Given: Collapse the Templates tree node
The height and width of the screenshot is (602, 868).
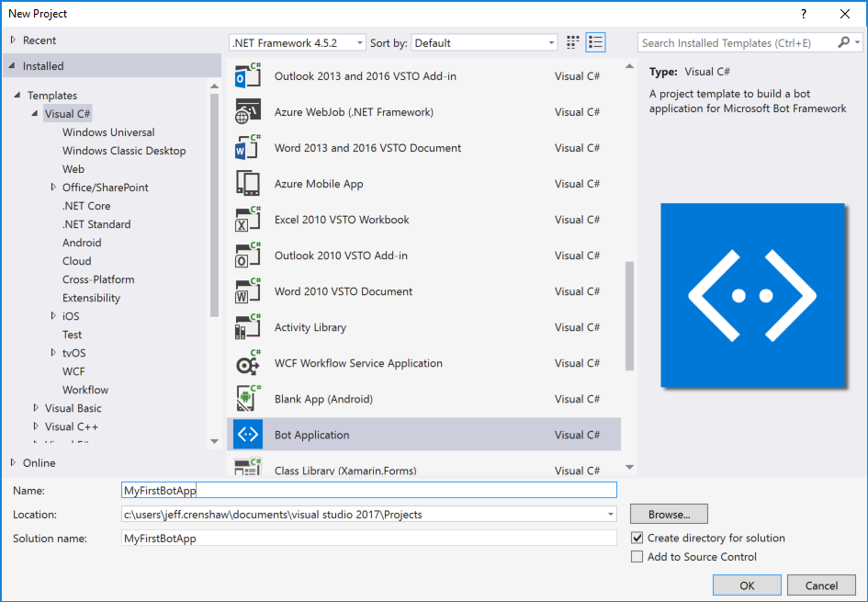Looking at the screenshot, I should [x=17, y=96].
